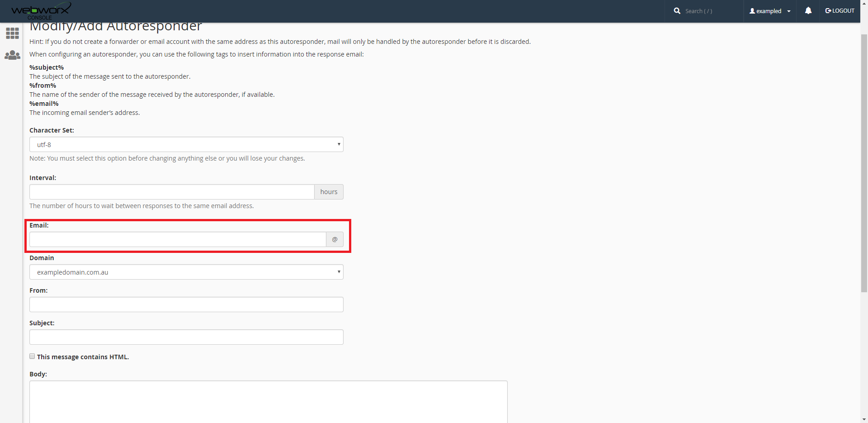868x423 pixels.
Task: Open the grid apps menu icon
Action: (x=12, y=33)
